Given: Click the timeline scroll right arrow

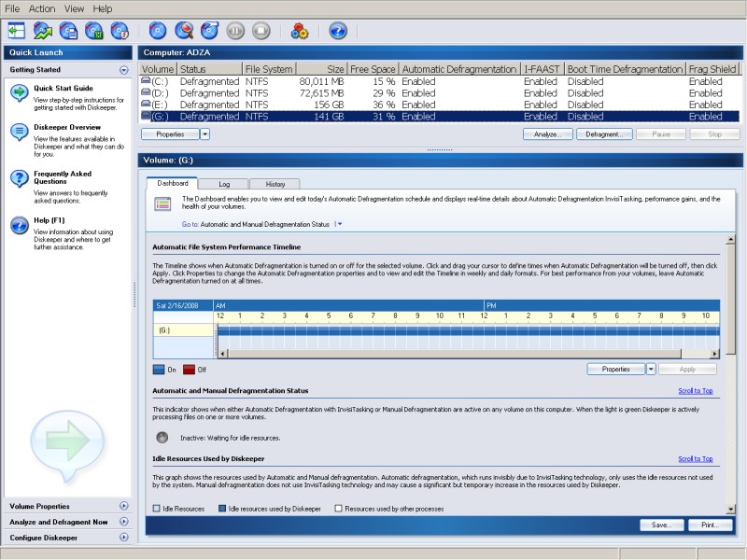Looking at the screenshot, I should [x=714, y=354].
